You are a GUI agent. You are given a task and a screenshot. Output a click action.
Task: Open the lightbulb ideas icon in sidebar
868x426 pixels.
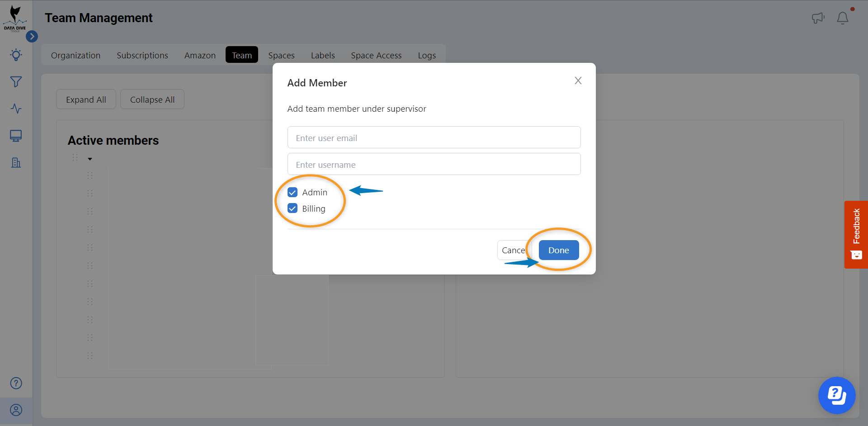click(16, 55)
